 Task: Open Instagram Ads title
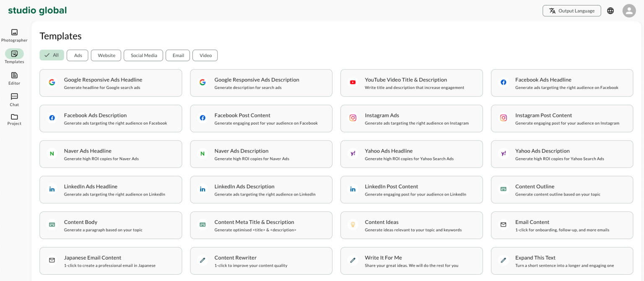(382, 115)
